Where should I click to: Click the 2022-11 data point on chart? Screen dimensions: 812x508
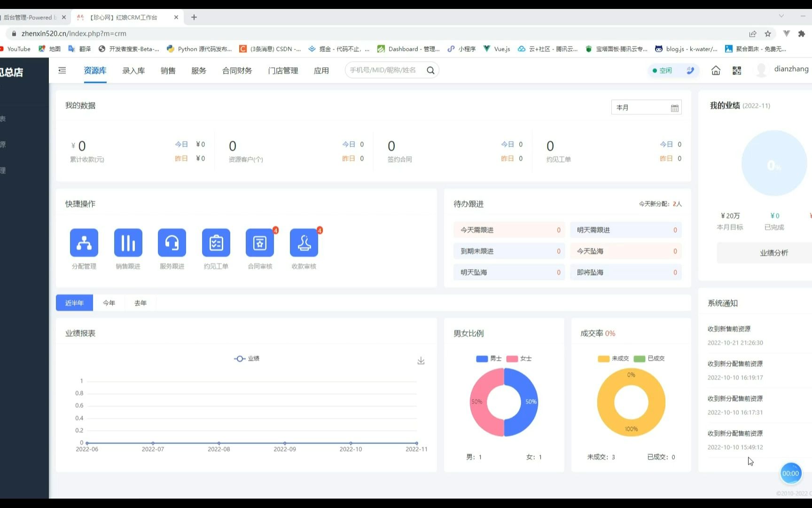click(416, 443)
